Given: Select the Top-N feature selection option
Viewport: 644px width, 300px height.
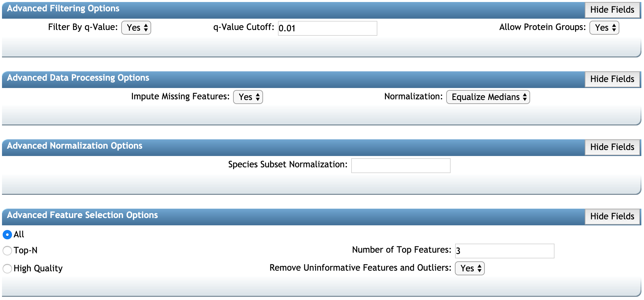Looking at the screenshot, I should (7, 250).
